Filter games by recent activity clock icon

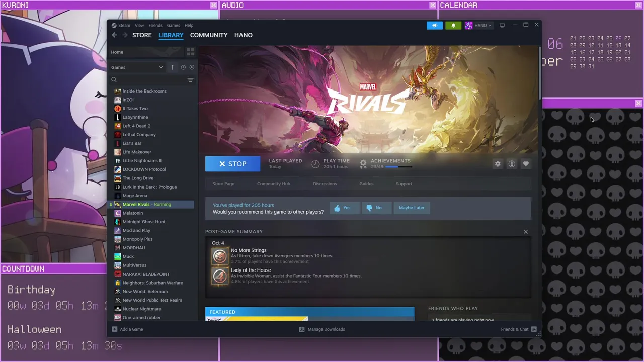pos(183,67)
